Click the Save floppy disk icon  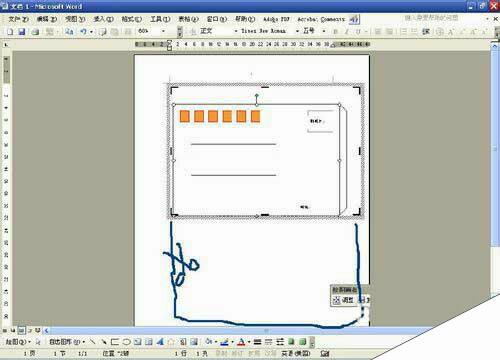[x=22, y=32]
